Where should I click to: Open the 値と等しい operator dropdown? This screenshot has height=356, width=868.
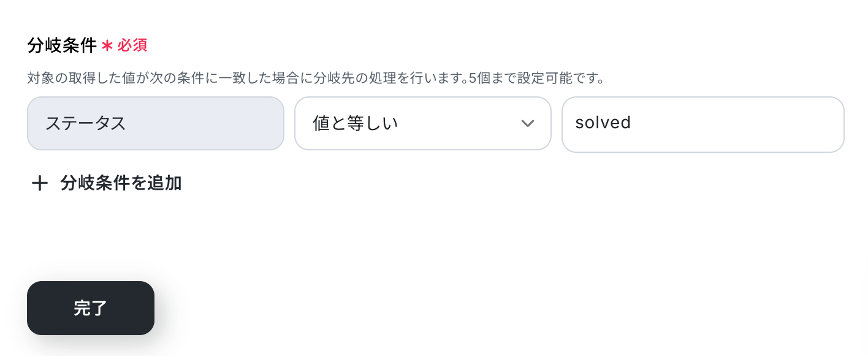click(422, 123)
